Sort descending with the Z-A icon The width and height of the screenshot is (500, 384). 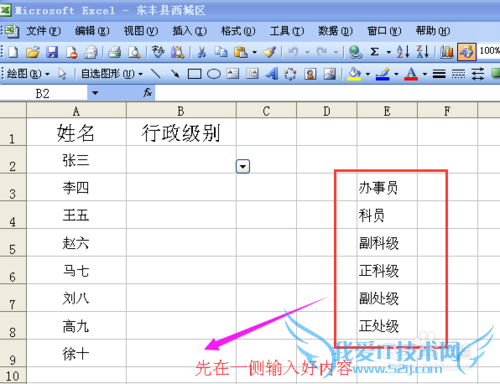[x=423, y=52]
